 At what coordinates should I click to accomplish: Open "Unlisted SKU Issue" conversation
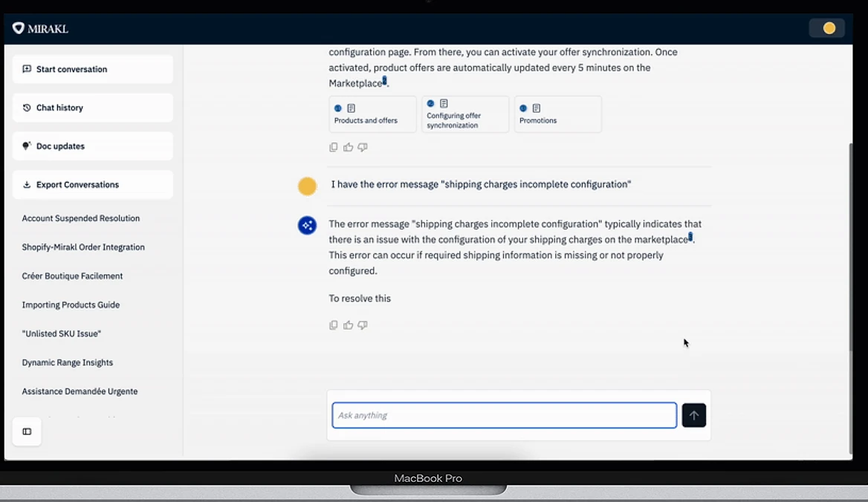pos(62,333)
